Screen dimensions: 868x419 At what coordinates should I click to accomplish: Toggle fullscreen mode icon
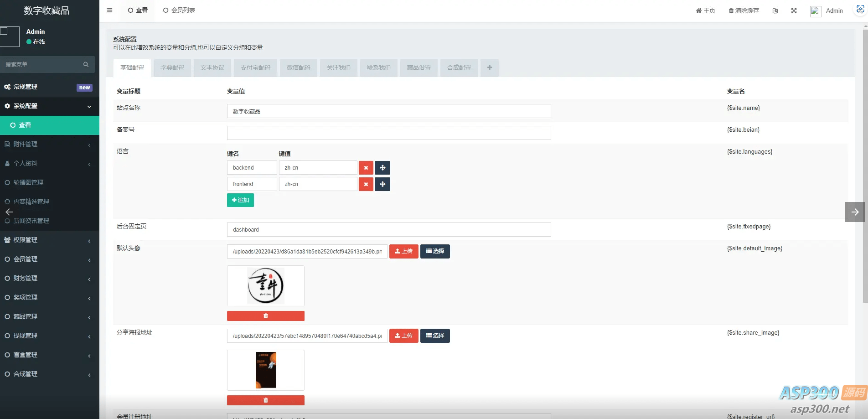coord(794,10)
